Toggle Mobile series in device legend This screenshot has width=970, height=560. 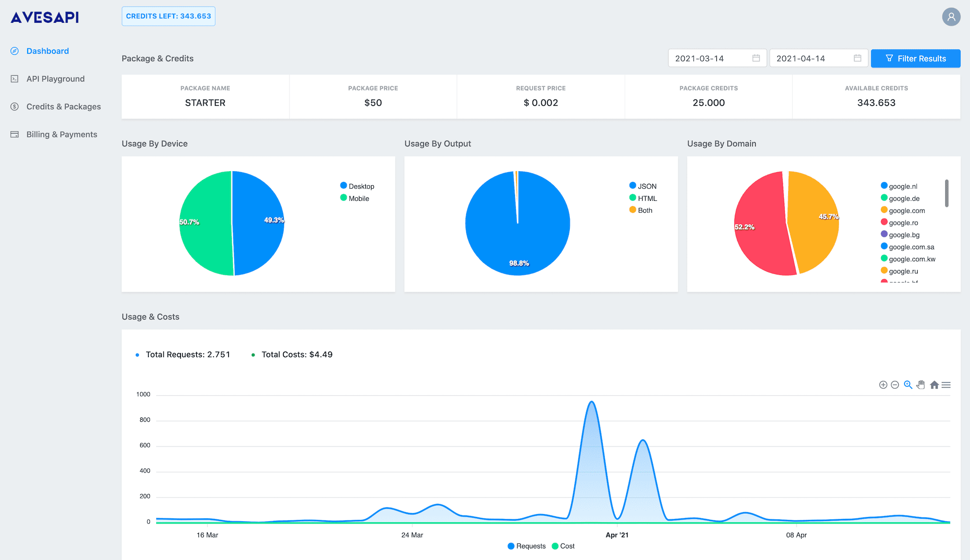(355, 198)
